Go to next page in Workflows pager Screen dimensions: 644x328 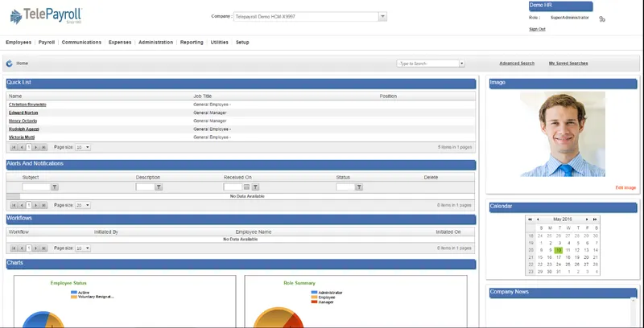point(36,248)
